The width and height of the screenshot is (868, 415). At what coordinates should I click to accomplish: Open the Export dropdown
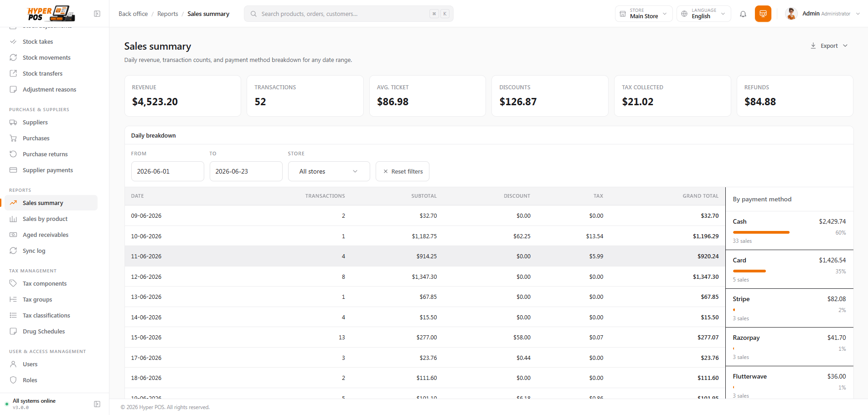point(829,46)
